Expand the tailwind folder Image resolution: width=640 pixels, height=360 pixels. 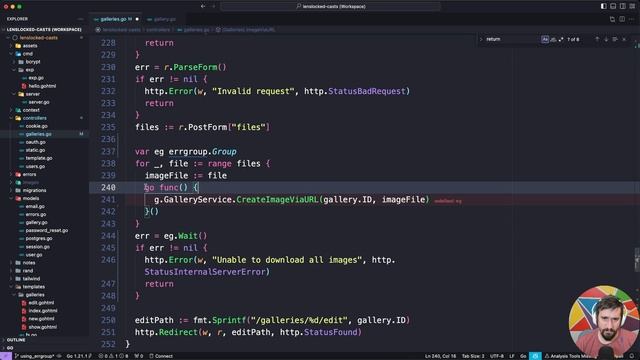click(31, 279)
